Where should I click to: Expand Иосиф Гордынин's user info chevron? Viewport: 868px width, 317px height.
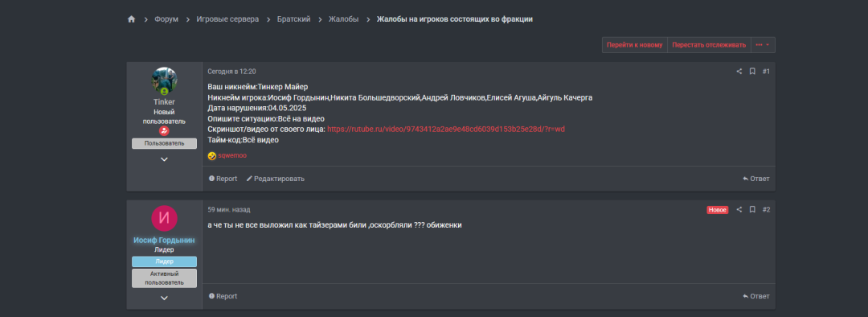click(x=165, y=298)
